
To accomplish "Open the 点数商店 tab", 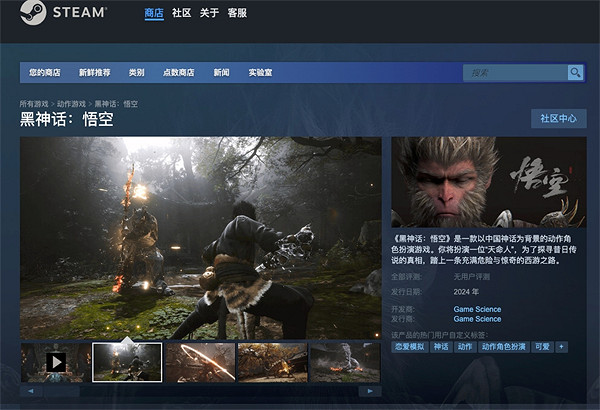I will pyautogui.click(x=179, y=73).
